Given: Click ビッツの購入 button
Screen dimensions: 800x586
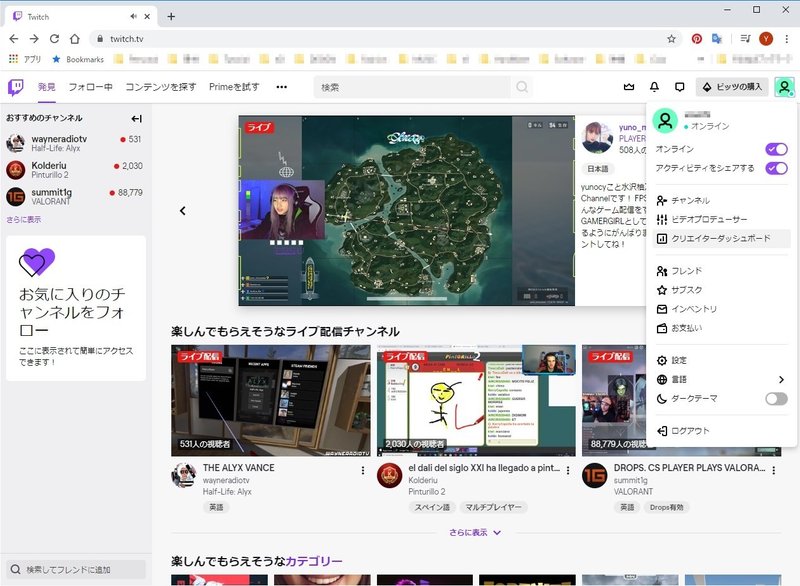Looking at the screenshot, I should click(x=732, y=87).
